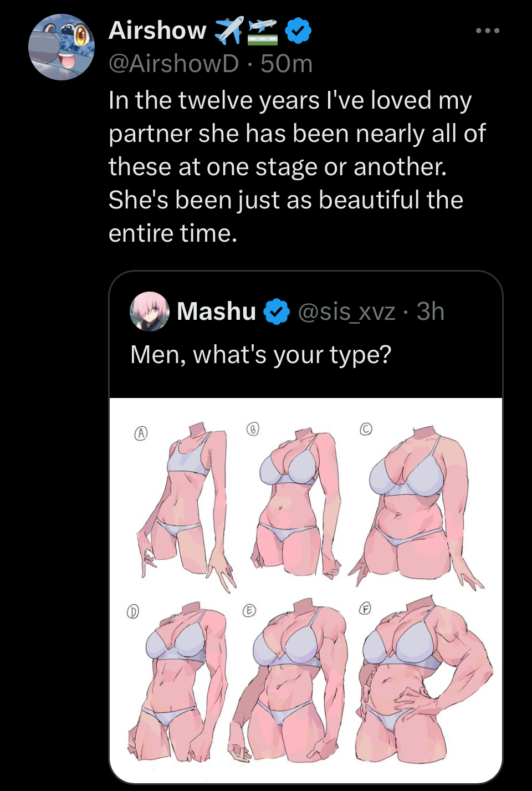Open the 50m post timestamp

click(287, 64)
